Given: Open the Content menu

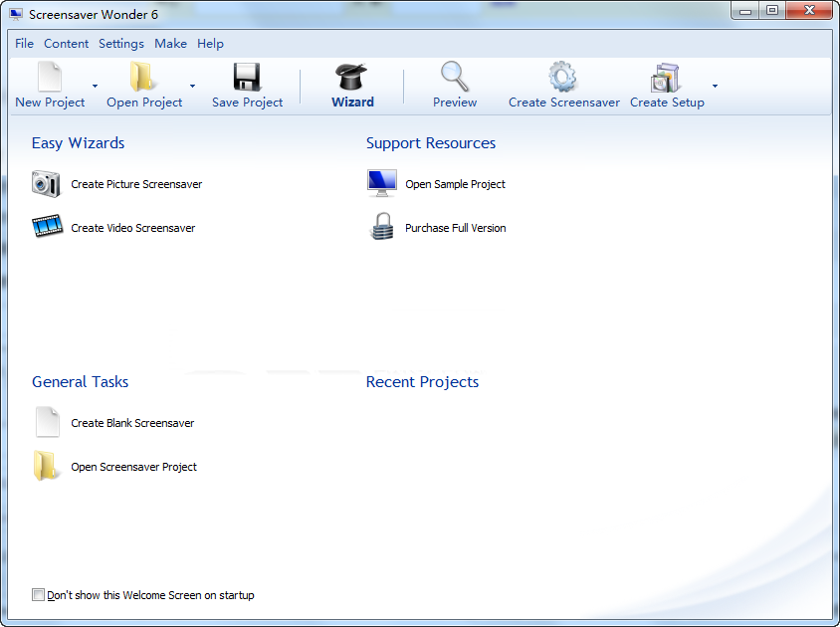Looking at the screenshot, I should 66,44.
